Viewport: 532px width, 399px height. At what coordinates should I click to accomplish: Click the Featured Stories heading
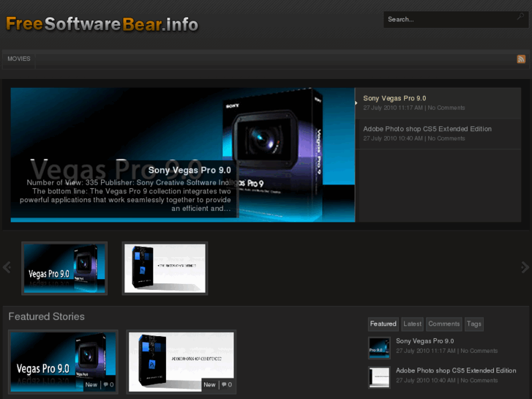coord(47,316)
